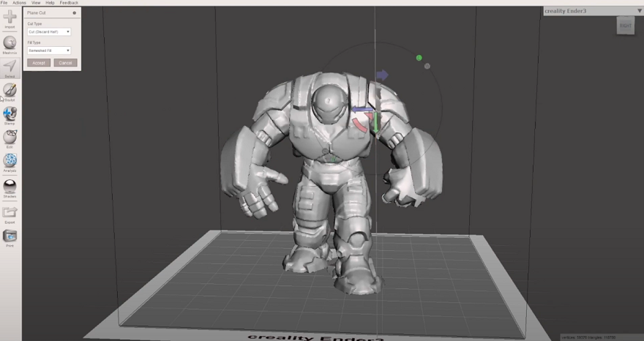644x341 pixels.
Task: Open the Cut Type dropdown
Action: [49, 31]
